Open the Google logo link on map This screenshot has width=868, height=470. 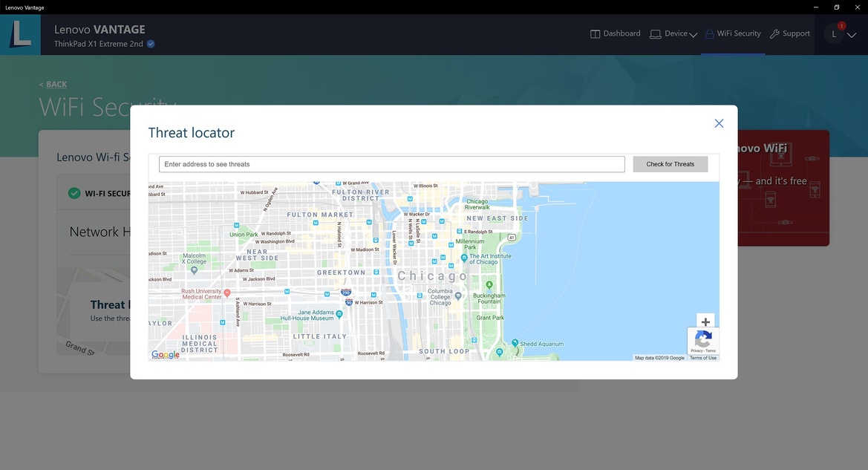166,354
